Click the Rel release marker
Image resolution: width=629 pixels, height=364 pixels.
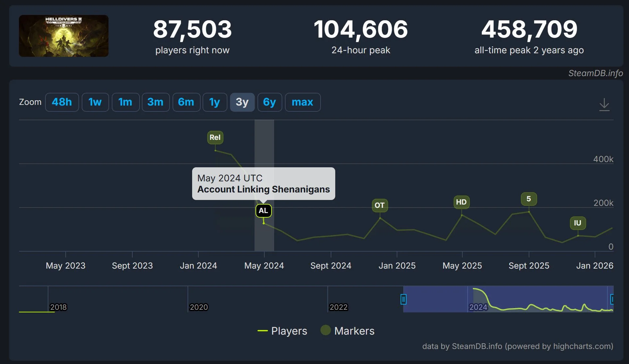(215, 138)
